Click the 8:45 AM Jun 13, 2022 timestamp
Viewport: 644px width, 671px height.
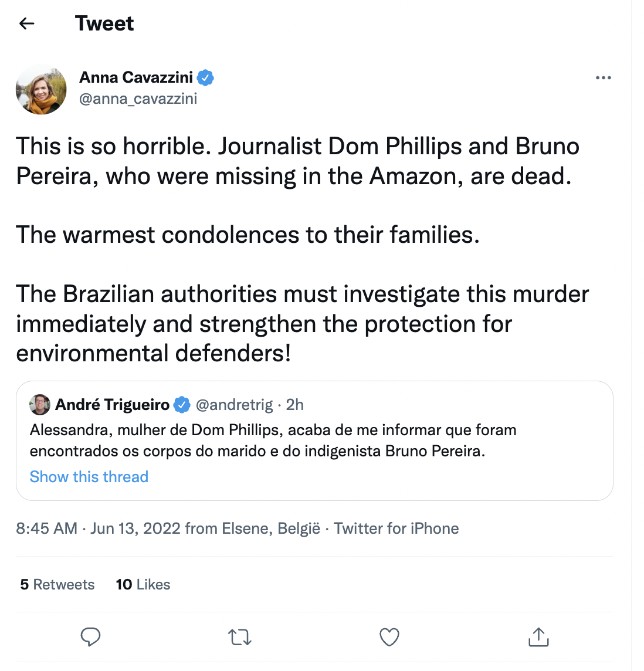coord(98,528)
